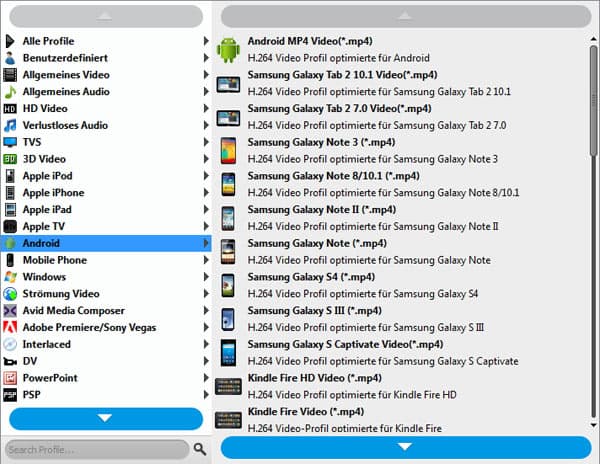The width and height of the screenshot is (600, 464).
Task: Click the Strömung Video globe icon
Action: (x=10, y=294)
